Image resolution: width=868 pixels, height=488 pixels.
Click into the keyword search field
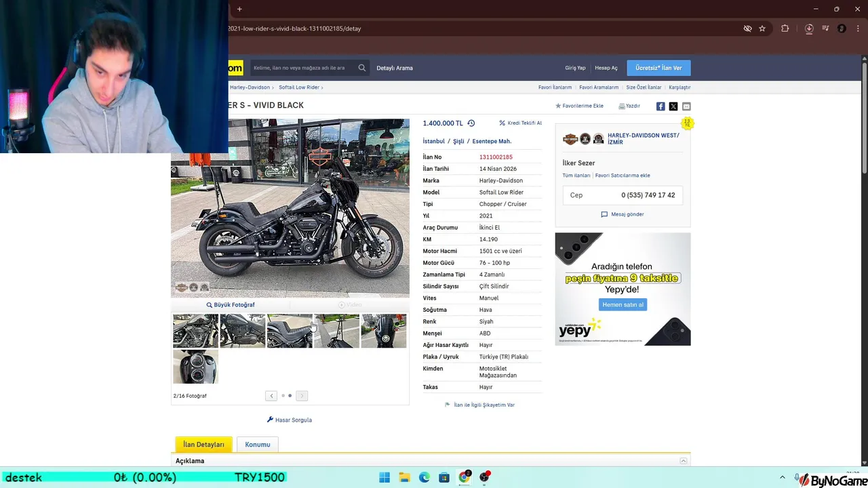[x=303, y=68]
